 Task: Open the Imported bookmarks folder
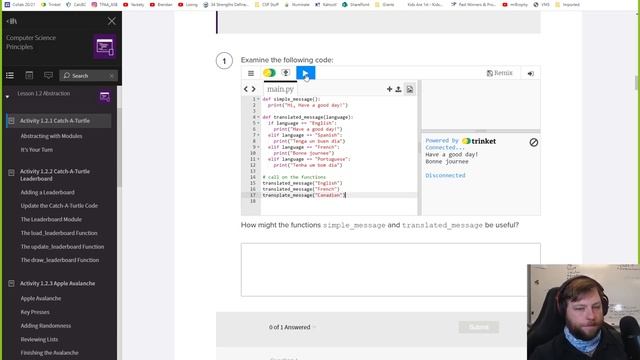567,4
